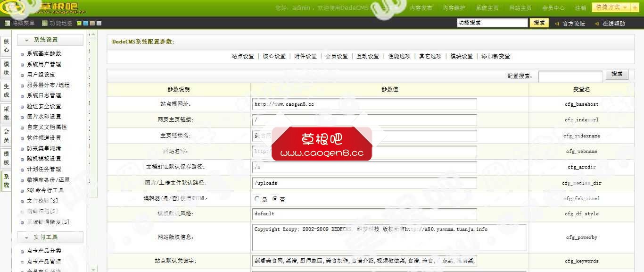
Task: Click the add shortcut plus icon
Action: tap(635, 8)
